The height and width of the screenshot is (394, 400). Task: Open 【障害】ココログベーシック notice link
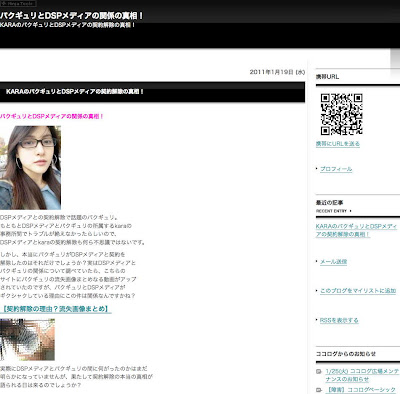(x=360, y=390)
